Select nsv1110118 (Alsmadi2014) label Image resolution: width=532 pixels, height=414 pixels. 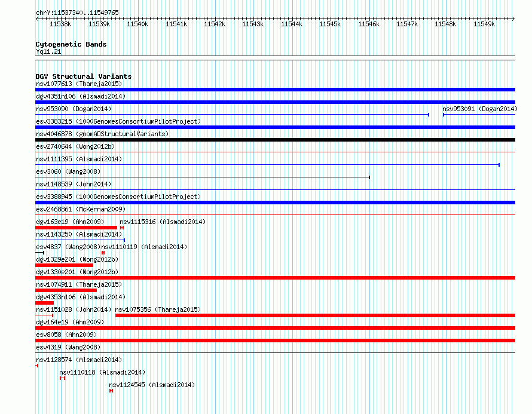[x=102, y=372]
